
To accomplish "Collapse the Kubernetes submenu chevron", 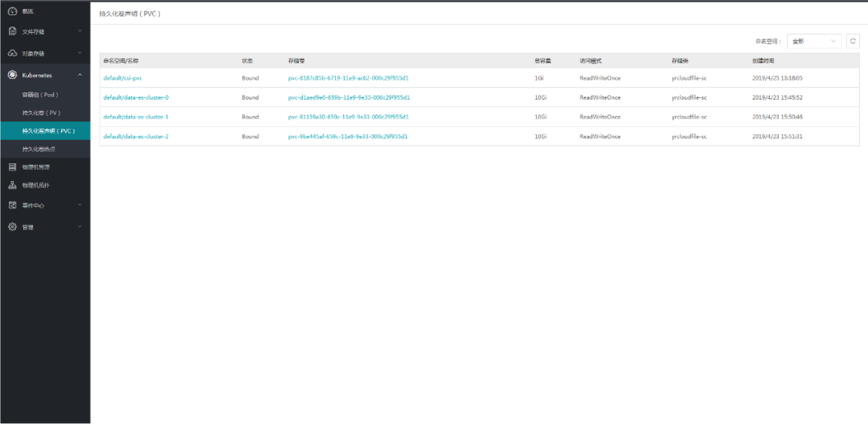I will (80, 75).
